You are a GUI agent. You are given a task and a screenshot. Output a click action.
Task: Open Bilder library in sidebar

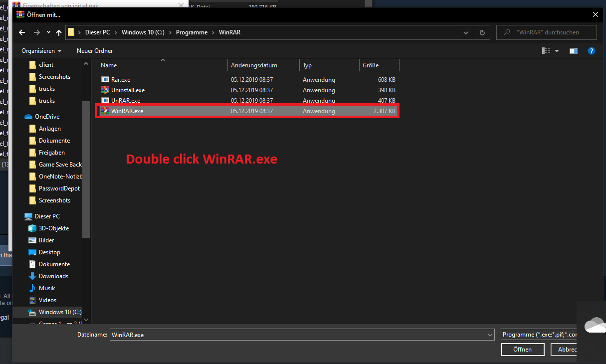coord(46,240)
